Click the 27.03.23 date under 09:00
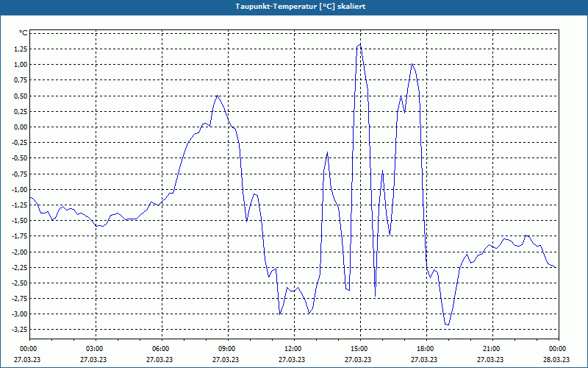 [226, 360]
